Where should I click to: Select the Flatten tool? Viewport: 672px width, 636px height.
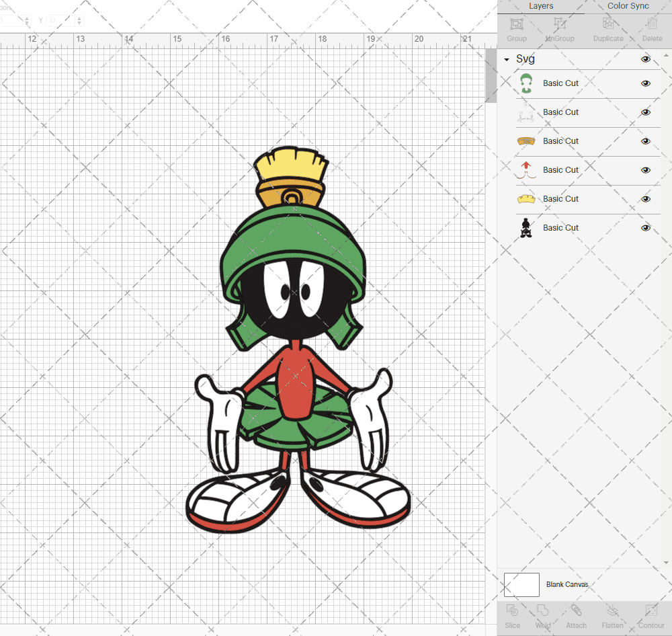pyautogui.click(x=612, y=615)
